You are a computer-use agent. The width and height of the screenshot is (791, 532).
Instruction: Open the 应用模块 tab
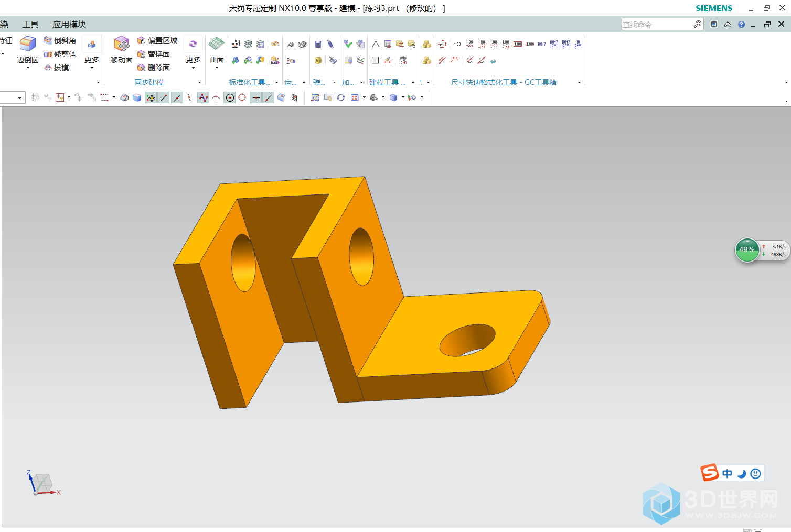pyautogui.click(x=69, y=25)
